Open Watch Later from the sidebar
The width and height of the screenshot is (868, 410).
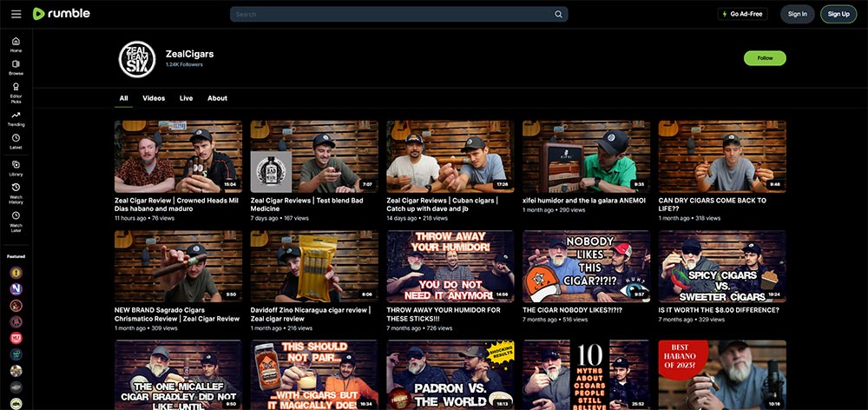16,222
